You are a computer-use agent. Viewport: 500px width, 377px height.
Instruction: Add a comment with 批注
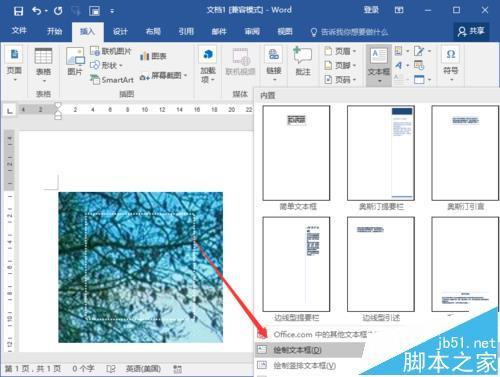pos(303,62)
